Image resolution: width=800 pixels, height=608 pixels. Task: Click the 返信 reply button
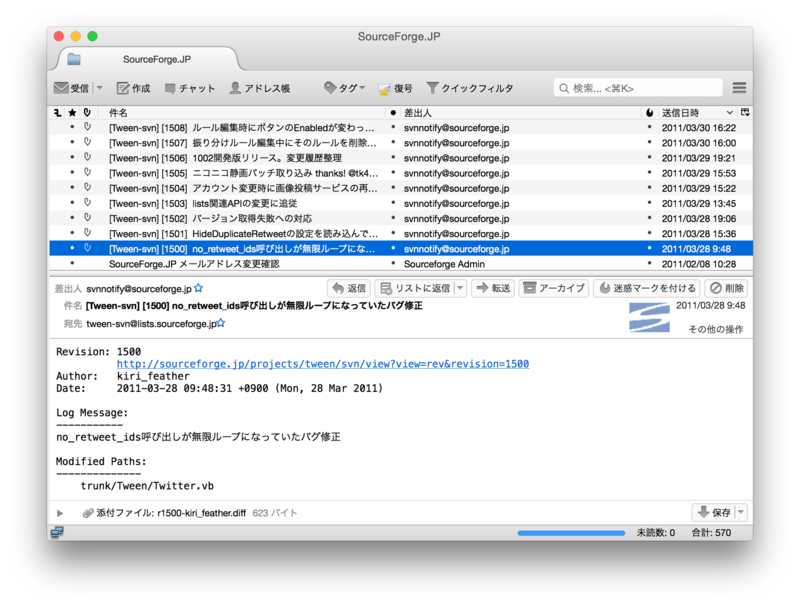(x=349, y=288)
